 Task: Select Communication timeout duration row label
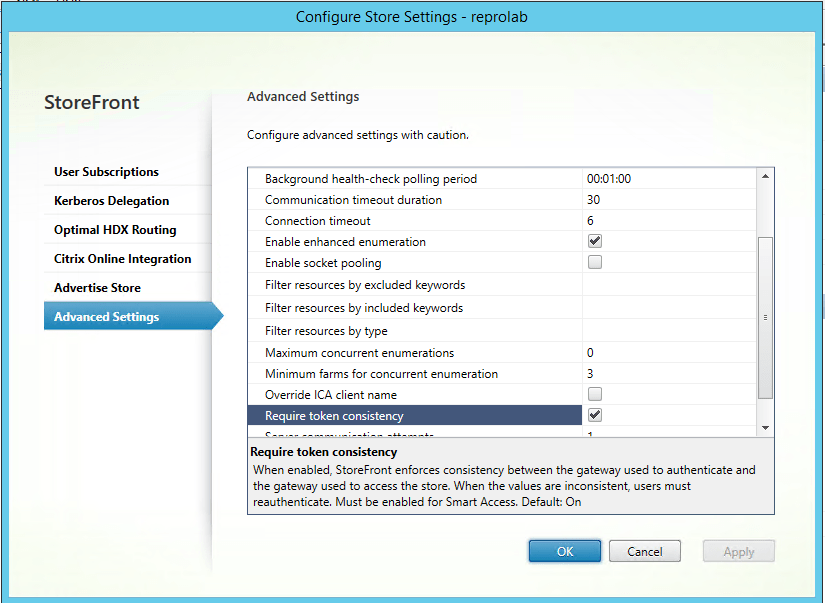(x=353, y=200)
